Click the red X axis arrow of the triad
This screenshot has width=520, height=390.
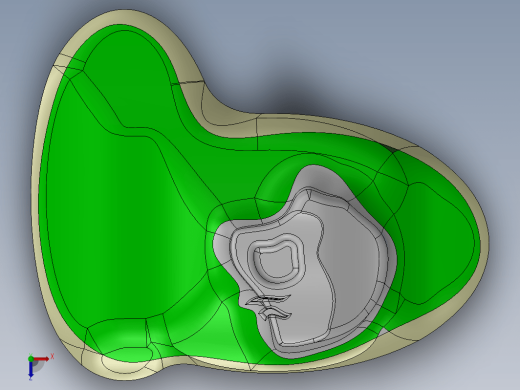tap(42, 359)
